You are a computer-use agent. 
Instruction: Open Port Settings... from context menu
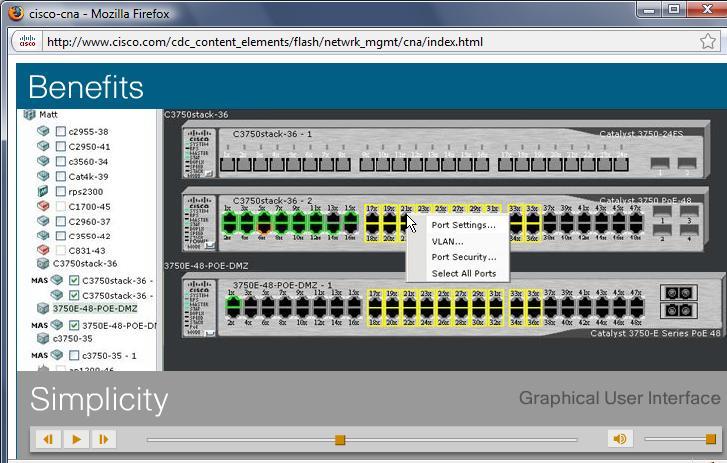463,225
